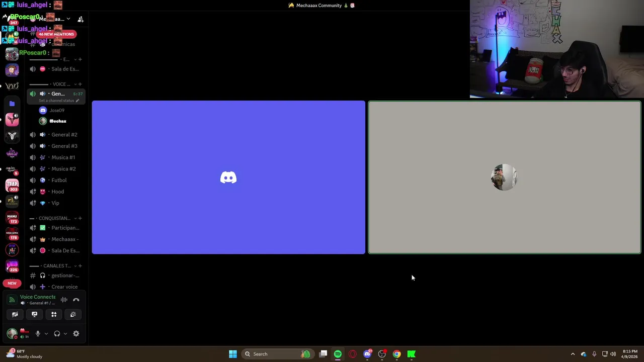Open Spotify from the taskbar

pos(338,354)
